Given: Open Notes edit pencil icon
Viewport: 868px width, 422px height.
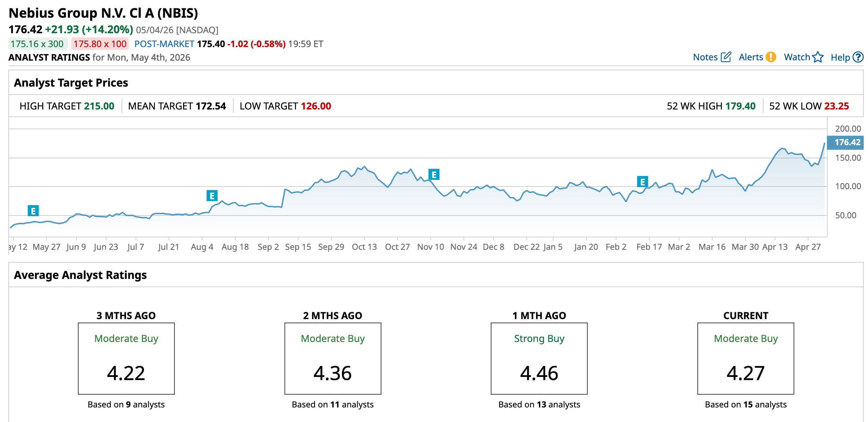Looking at the screenshot, I should pos(726,57).
